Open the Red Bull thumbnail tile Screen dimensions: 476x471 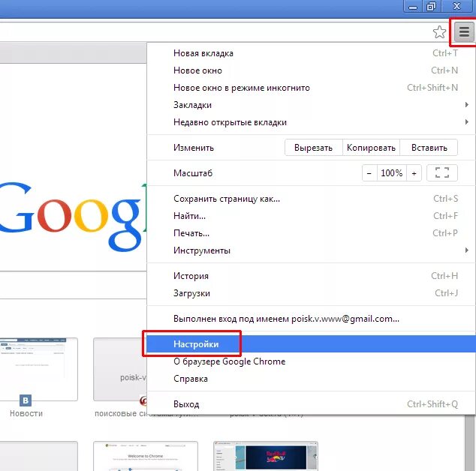[266, 456]
